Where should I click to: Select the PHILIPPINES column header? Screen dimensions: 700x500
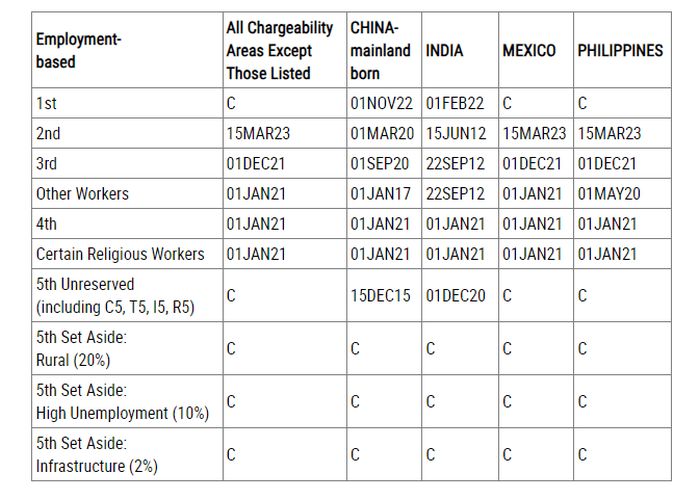coord(620,50)
